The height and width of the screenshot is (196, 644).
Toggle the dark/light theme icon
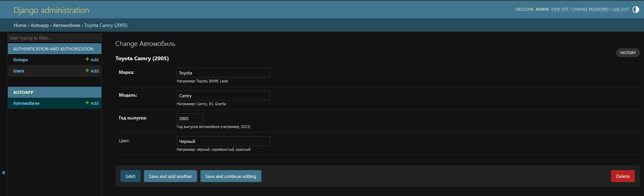[x=635, y=10]
